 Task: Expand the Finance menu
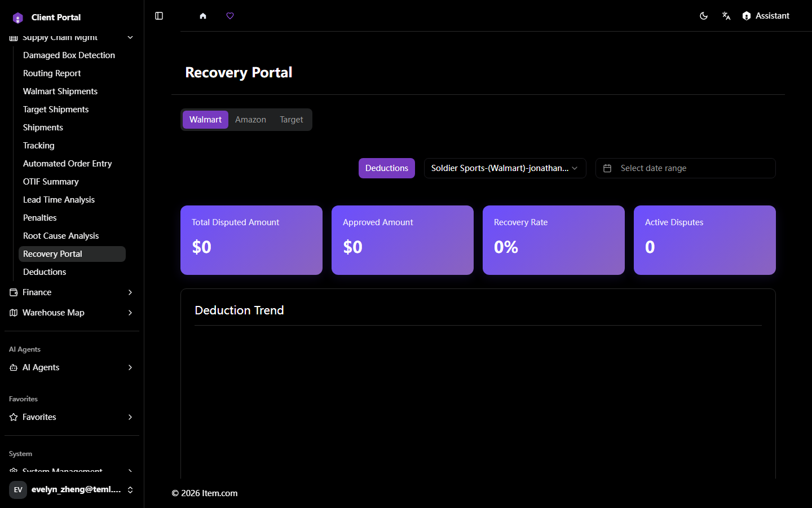[x=72, y=292]
